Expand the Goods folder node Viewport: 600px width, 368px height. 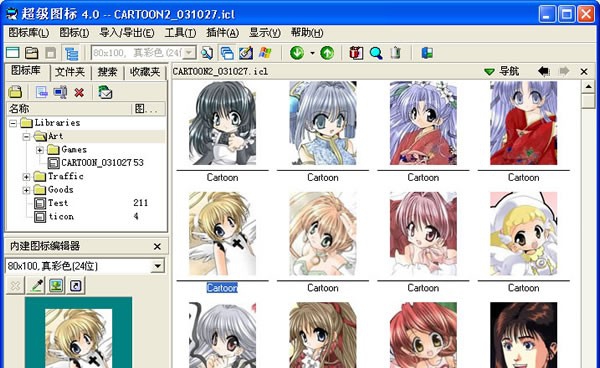coord(26,190)
